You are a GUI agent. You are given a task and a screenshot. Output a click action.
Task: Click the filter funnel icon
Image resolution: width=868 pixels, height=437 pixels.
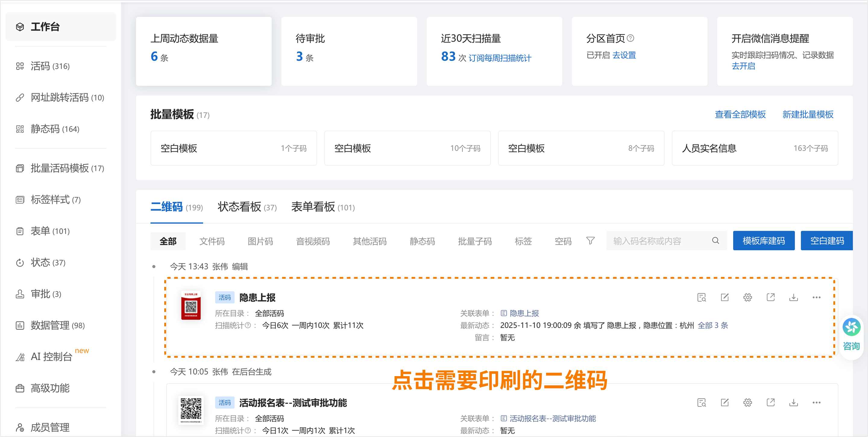[x=590, y=241]
